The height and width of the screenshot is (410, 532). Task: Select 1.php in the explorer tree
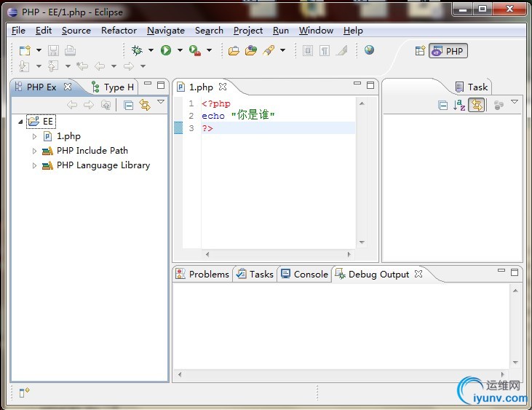(x=62, y=136)
